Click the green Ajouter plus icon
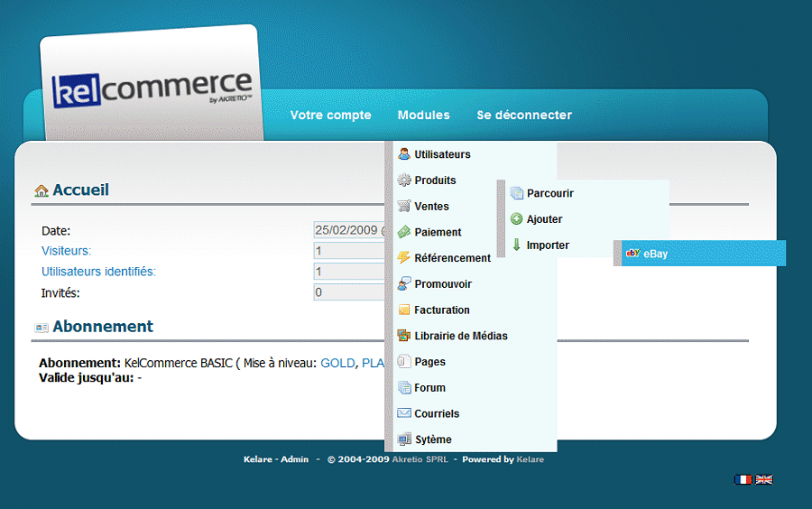This screenshot has width=812, height=509. click(x=517, y=219)
